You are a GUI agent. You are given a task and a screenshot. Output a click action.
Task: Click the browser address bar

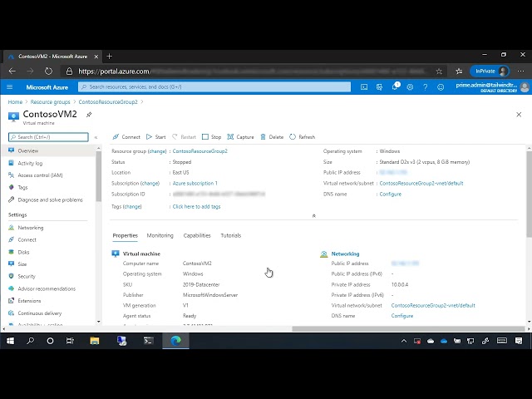point(251,71)
